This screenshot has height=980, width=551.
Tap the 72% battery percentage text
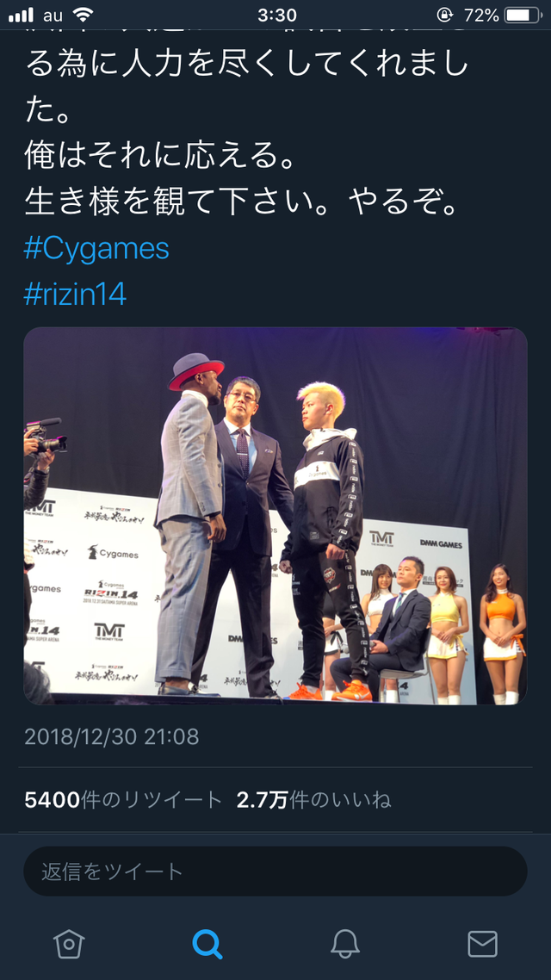click(481, 15)
